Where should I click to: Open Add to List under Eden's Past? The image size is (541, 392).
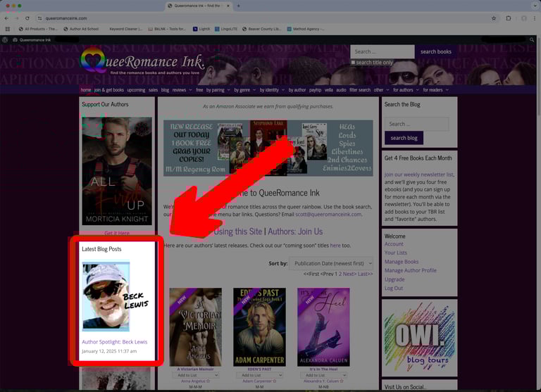pyautogui.click(x=259, y=375)
